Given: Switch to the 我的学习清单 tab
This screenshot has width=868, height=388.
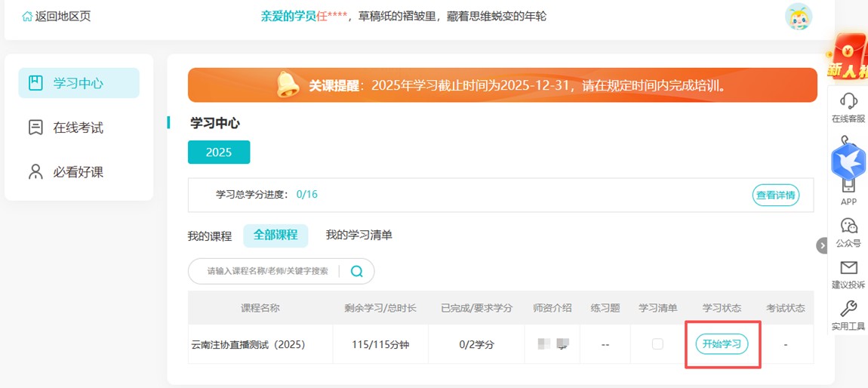Looking at the screenshot, I should pyautogui.click(x=359, y=236).
